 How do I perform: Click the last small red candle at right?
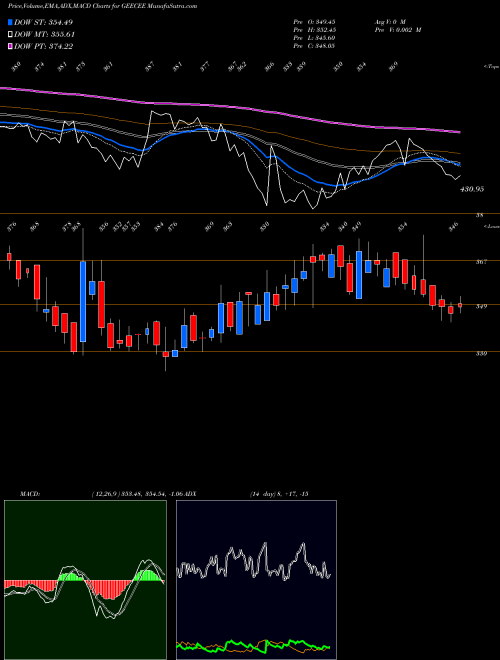point(460,305)
